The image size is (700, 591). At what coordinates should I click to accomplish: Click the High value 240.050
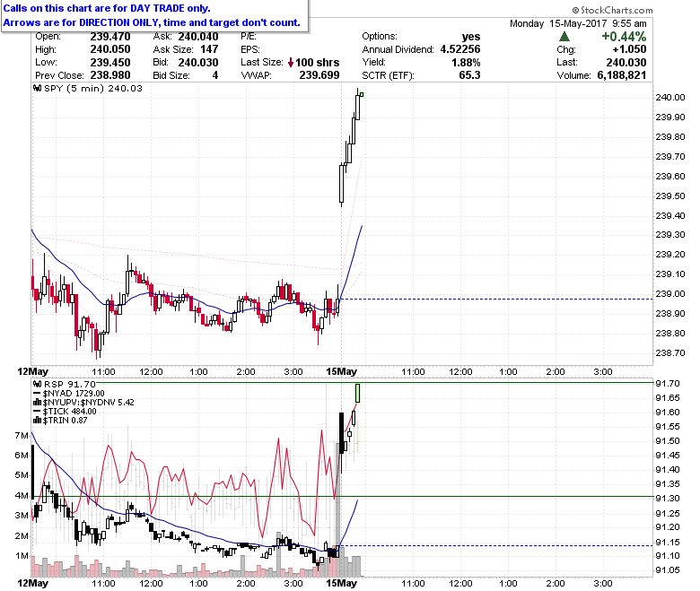point(110,49)
